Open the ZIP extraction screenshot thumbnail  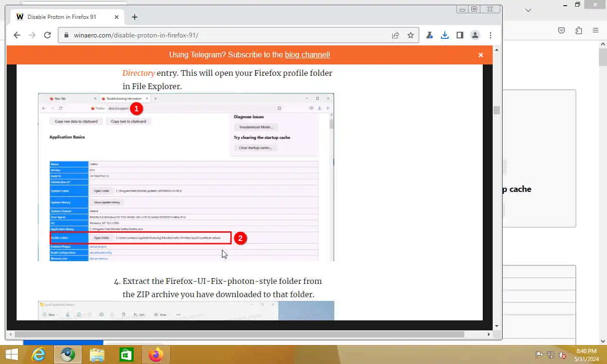coord(186,310)
